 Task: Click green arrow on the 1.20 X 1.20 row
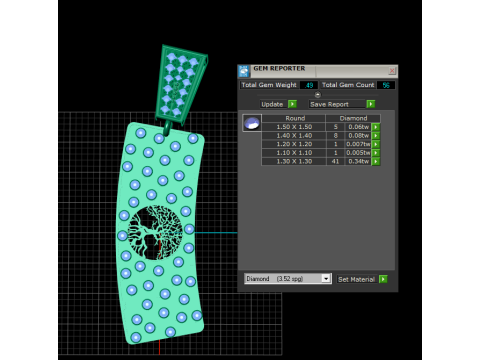tap(376, 144)
